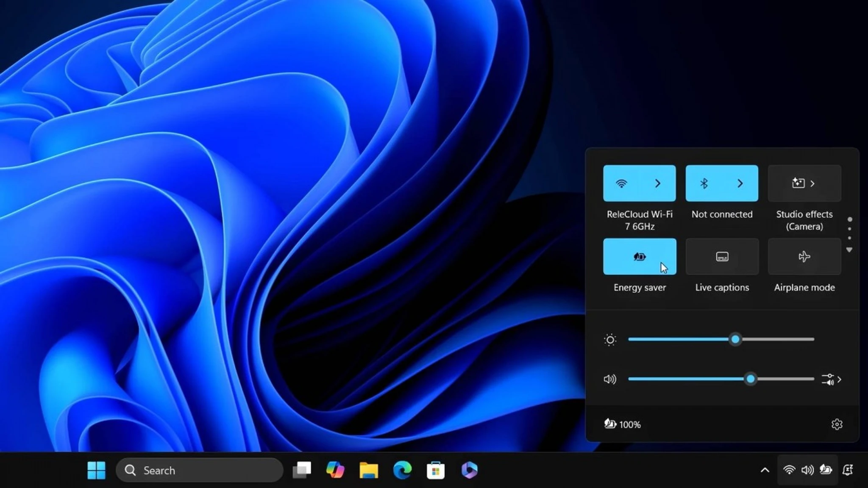The image size is (868, 488).
Task: Click the Live captions icon
Action: pos(722,256)
